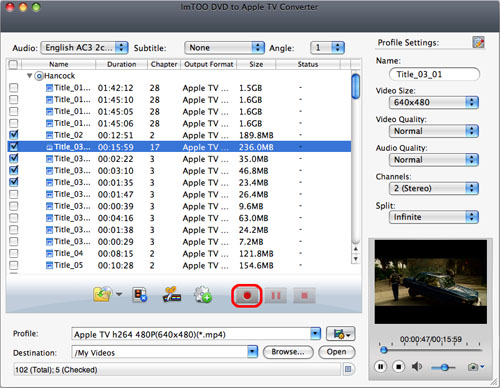Pause conversion using the toolbar pause button

(276, 296)
